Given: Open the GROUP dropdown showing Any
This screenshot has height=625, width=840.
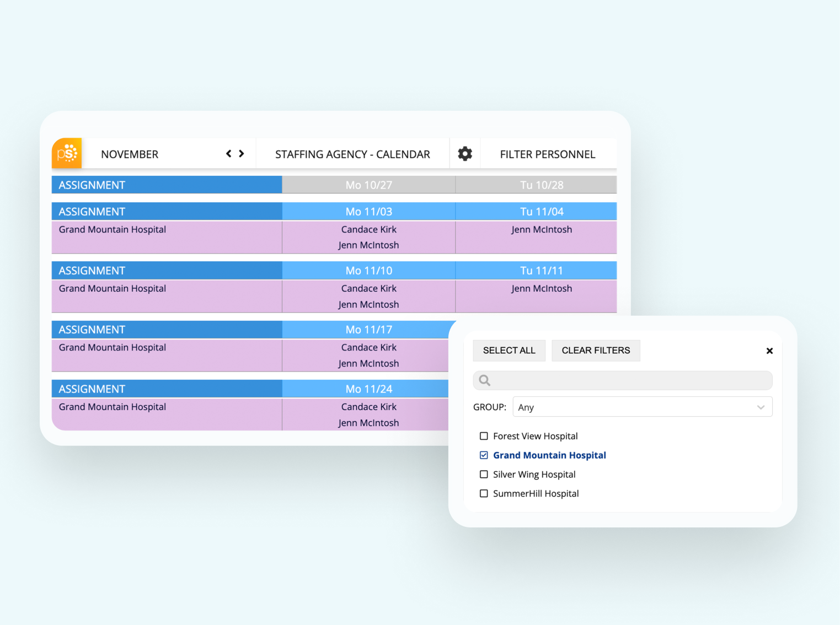Looking at the screenshot, I should click(x=643, y=407).
